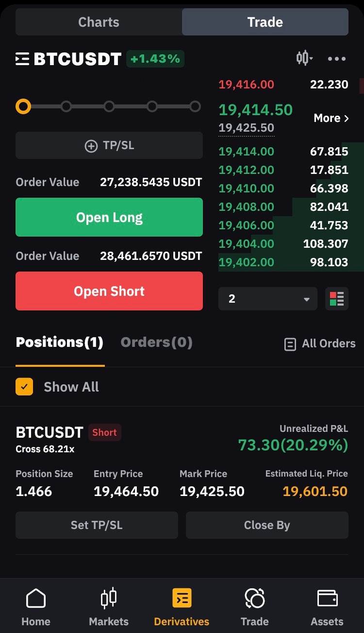The width and height of the screenshot is (364, 633).
Task: Tap the order book layout icon
Action: 336,299
